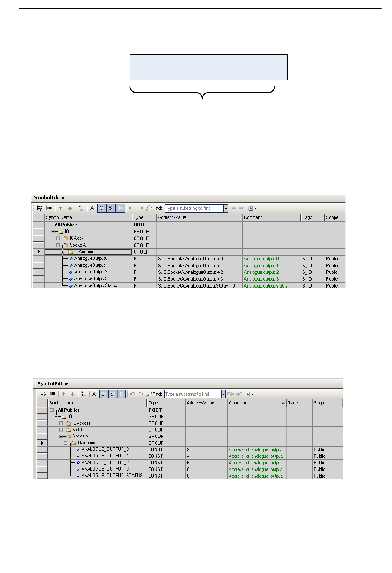Click find previous icon in lower Symbol Editor
Image resolution: width=392 pixels, height=573 pixels.
point(231,394)
